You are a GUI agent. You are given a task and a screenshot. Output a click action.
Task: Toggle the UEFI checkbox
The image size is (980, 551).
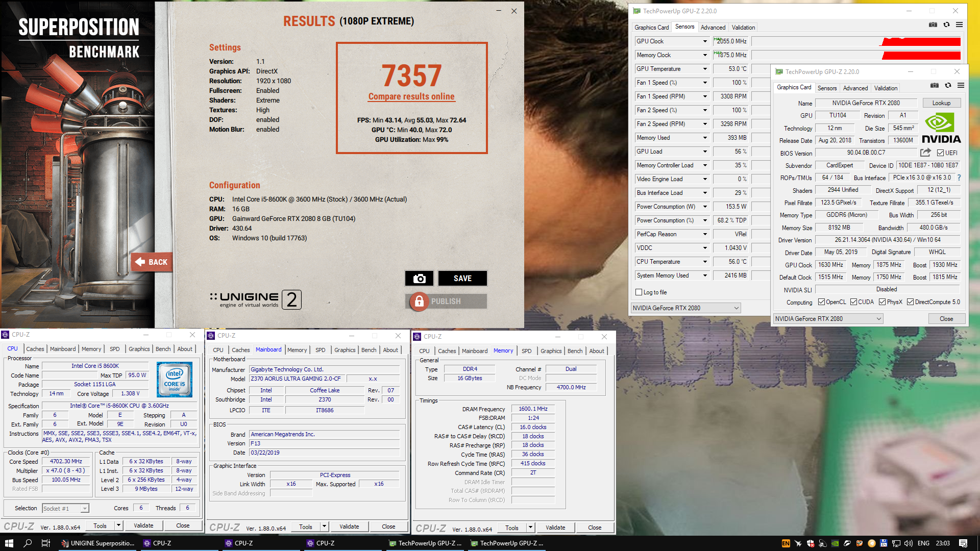940,153
